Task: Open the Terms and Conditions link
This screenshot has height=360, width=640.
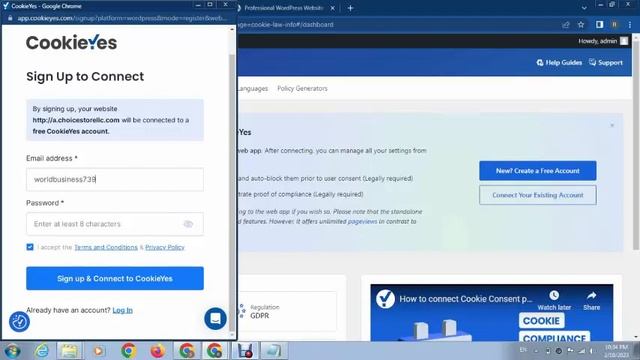Action: [x=106, y=247]
